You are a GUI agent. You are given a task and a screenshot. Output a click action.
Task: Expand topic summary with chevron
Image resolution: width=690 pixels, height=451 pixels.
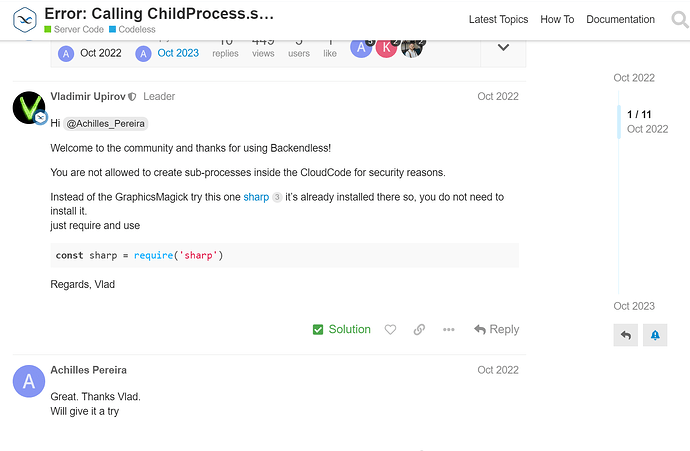point(503,48)
